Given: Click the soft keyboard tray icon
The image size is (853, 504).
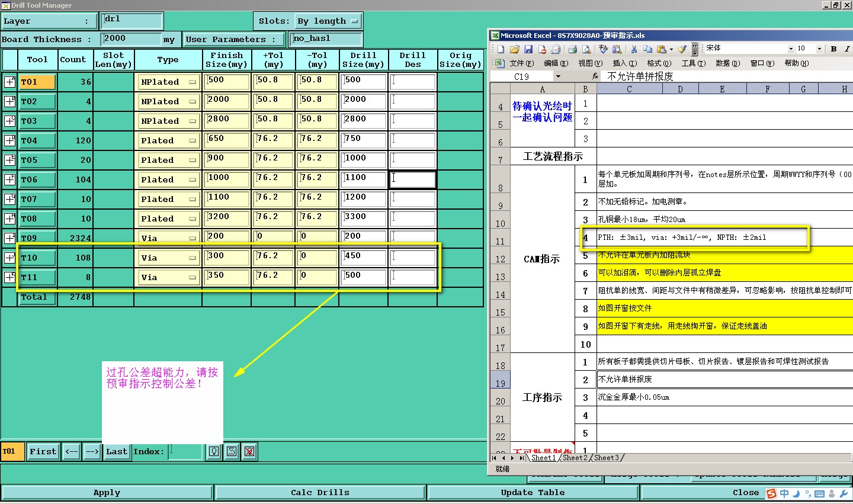Looking at the screenshot, I should click(x=819, y=493).
